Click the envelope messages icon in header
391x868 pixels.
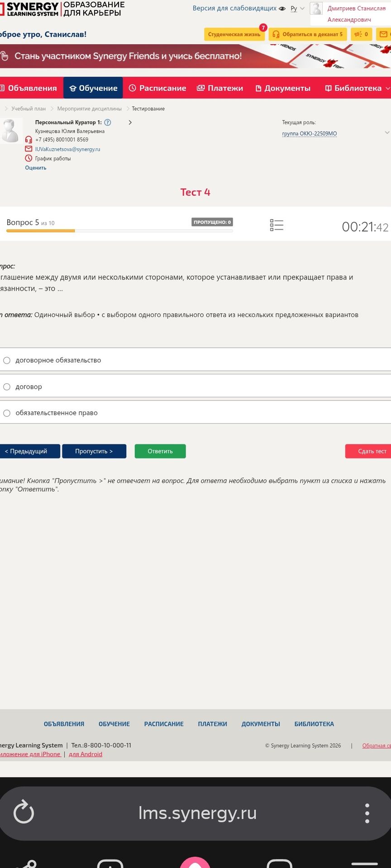pyautogui.click(x=383, y=34)
